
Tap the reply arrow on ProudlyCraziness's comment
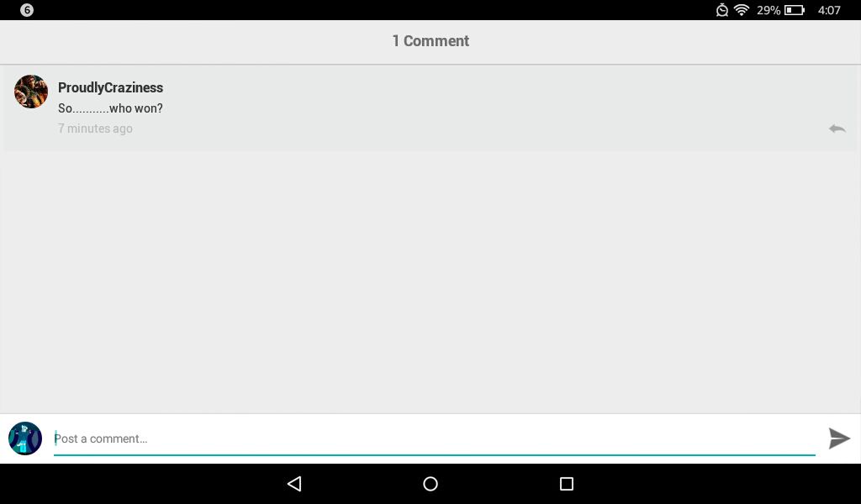[x=837, y=129]
